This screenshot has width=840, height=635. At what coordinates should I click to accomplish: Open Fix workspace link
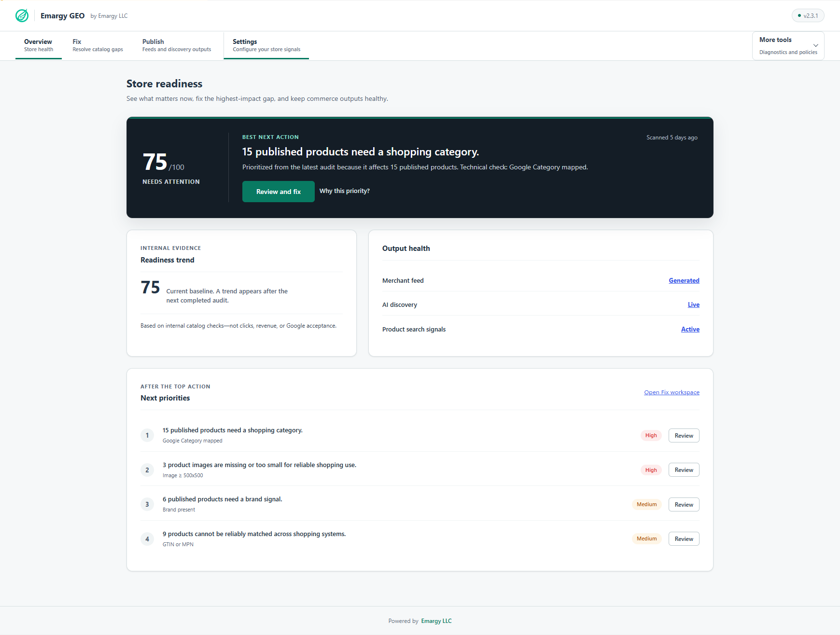672,392
